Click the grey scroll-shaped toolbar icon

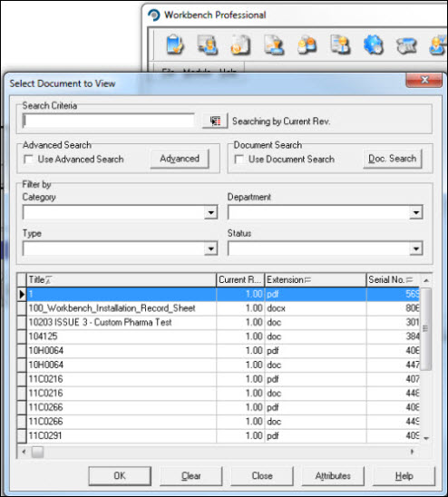pos(406,45)
